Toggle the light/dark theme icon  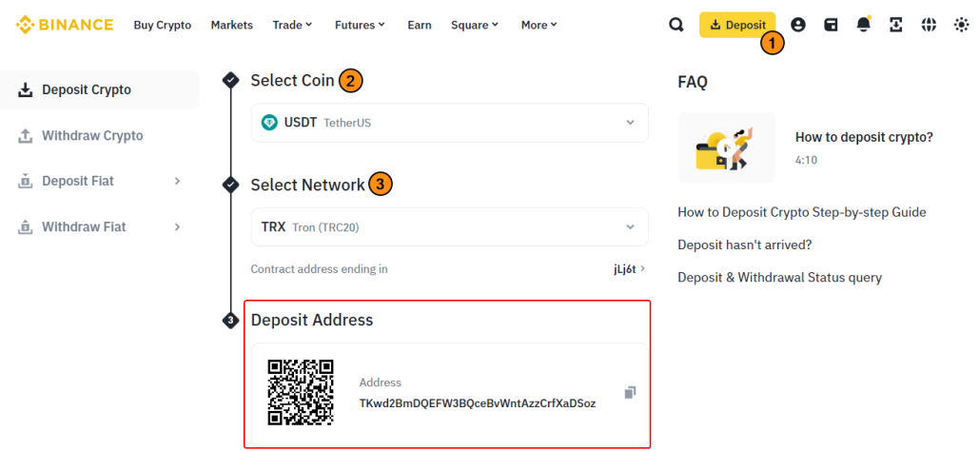click(961, 25)
